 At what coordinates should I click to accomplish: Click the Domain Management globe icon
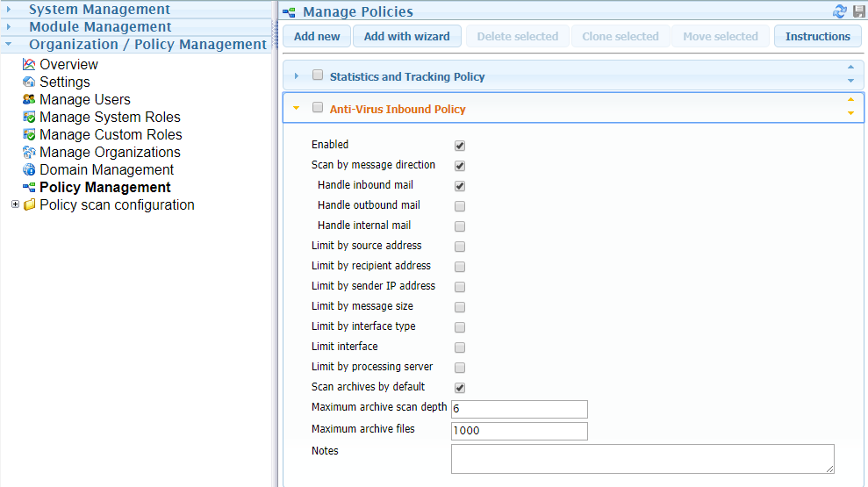coord(29,169)
